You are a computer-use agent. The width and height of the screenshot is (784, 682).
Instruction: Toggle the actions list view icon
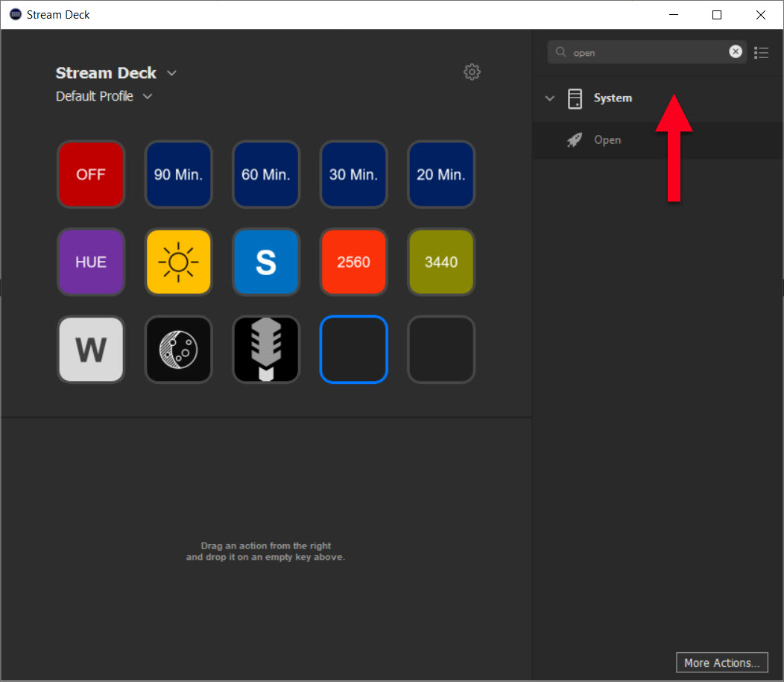(761, 52)
